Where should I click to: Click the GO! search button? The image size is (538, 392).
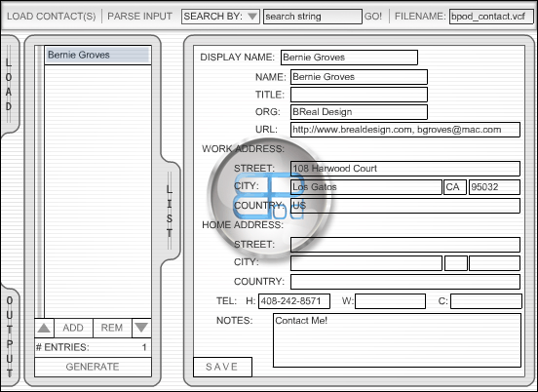(373, 17)
